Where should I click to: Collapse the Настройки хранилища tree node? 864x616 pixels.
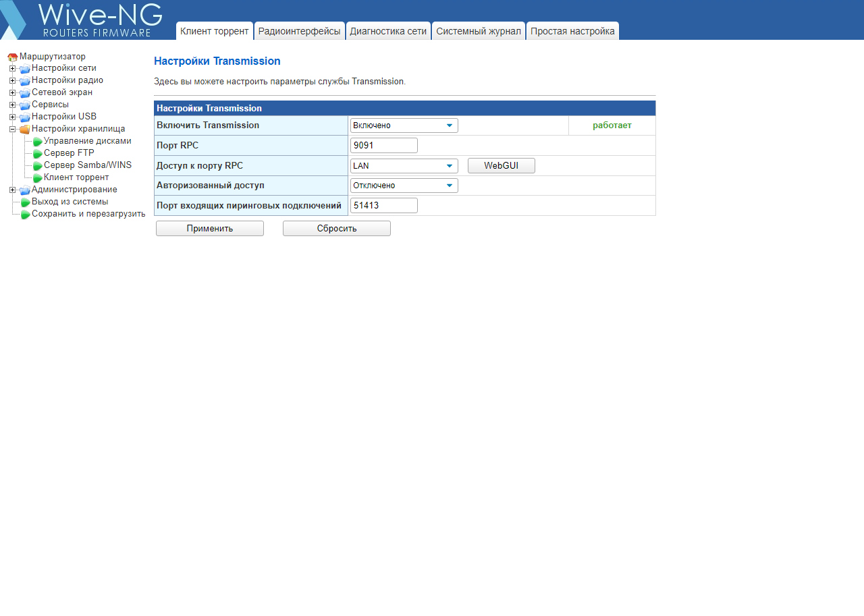(x=12, y=129)
